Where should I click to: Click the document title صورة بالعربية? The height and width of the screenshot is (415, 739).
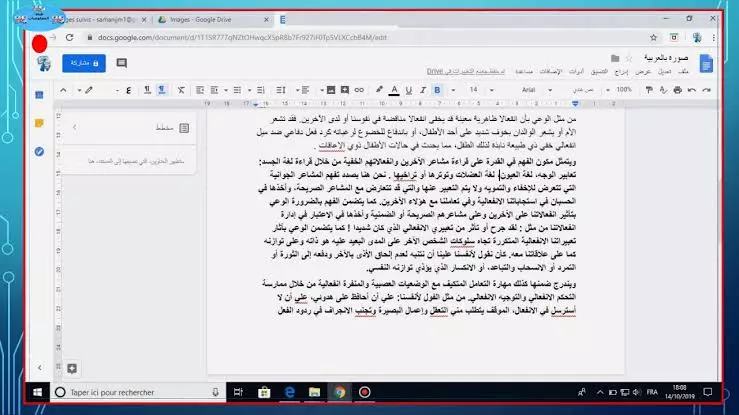pyautogui.click(x=666, y=58)
